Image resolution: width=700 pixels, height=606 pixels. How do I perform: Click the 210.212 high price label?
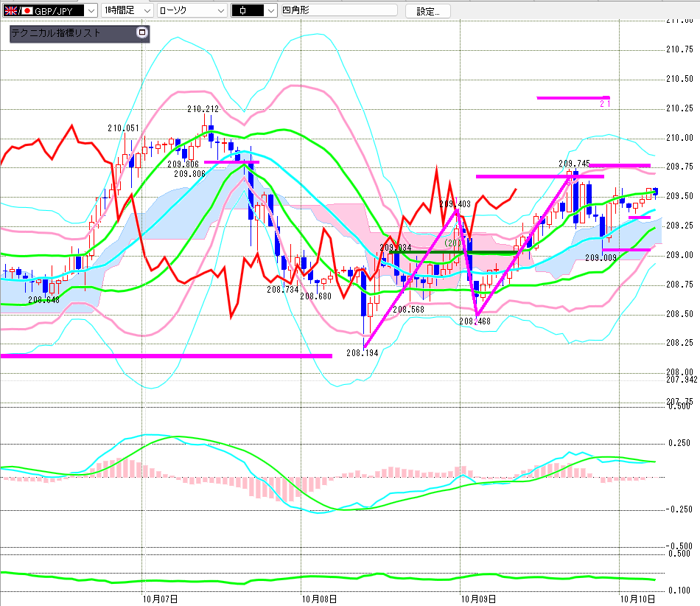203,109
